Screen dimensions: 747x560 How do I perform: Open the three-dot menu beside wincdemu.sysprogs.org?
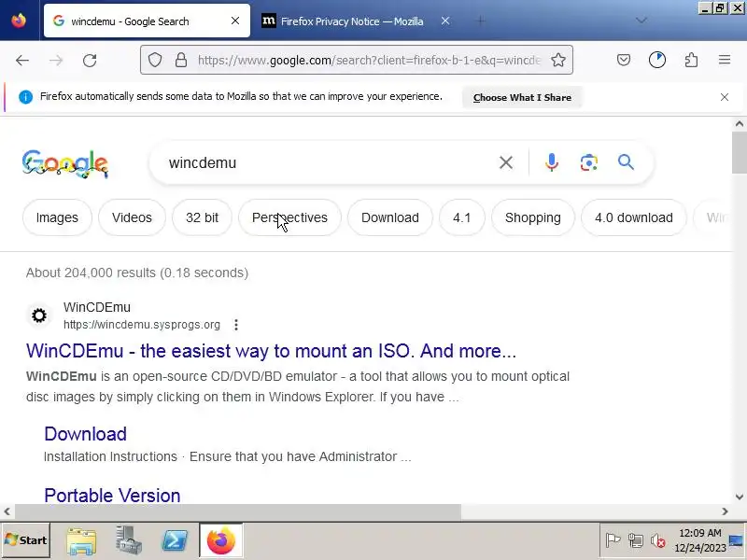pos(236,325)
